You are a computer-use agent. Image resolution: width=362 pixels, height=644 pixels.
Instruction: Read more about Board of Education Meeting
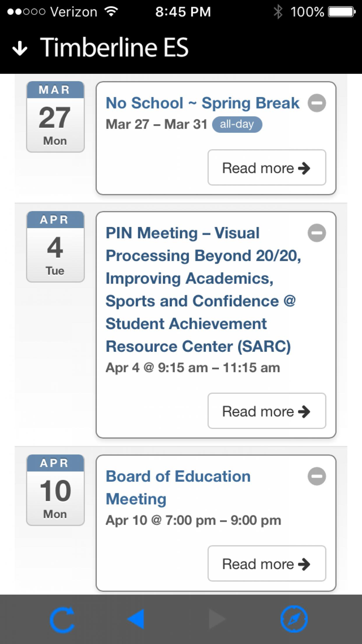pyautogui.click(x=267, y=564)
